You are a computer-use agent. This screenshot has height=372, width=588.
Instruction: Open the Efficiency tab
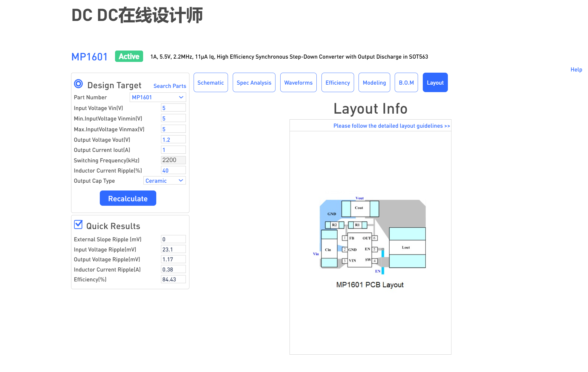[x=338, y=83]
